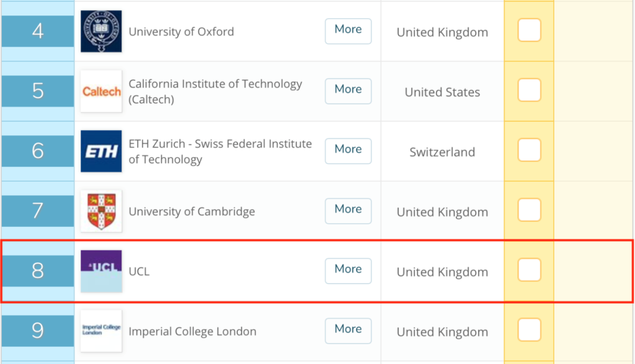Show More info for ETH Zurich
The height and width of the screenshot is (364, 635).
point(349,151)
